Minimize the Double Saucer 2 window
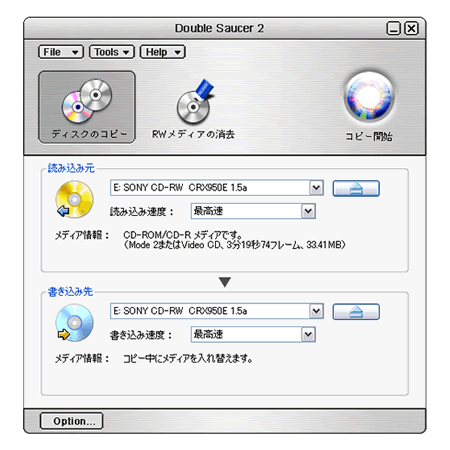This screenshot has width=450, height=450. point(393,28)
